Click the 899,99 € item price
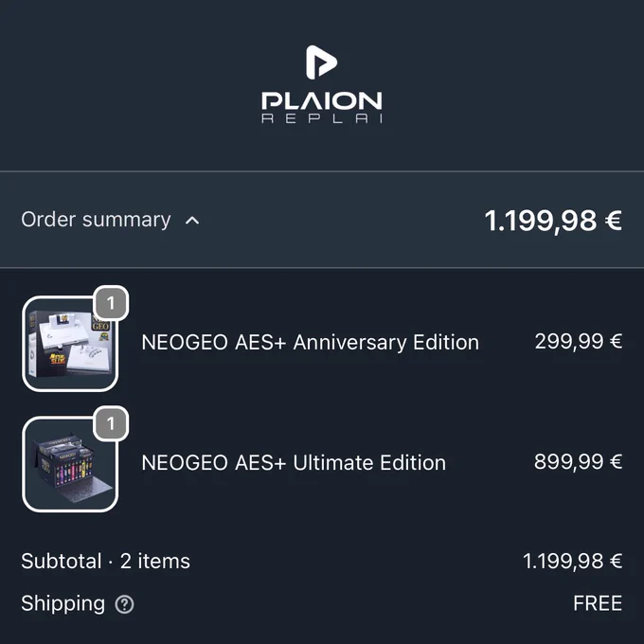Viewport: 644px width, 644px height. click(579, 461)
